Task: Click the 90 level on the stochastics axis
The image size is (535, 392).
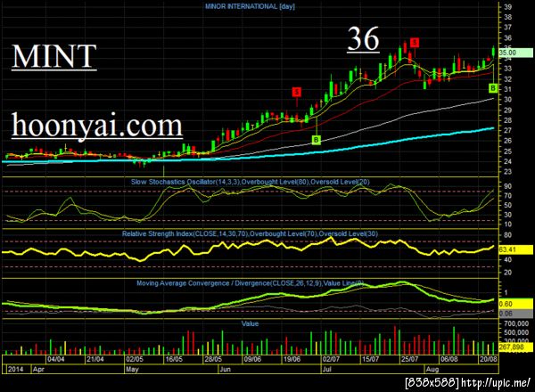Action: 507,186
